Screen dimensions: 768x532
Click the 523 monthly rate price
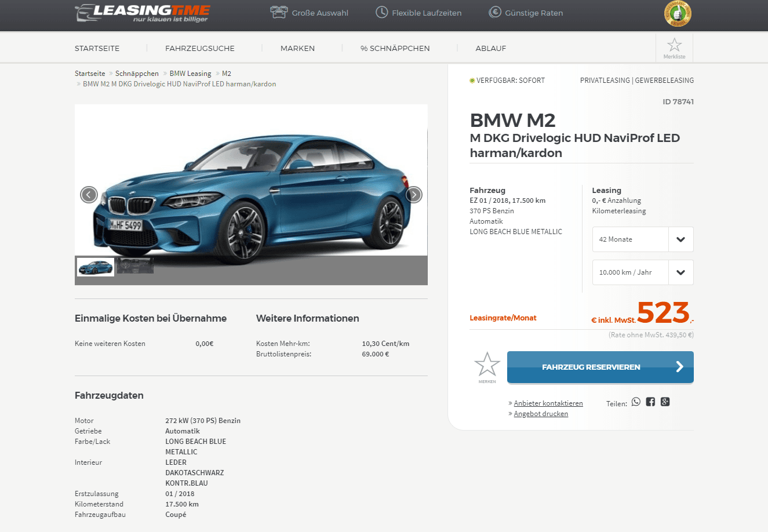click(664, 313)
